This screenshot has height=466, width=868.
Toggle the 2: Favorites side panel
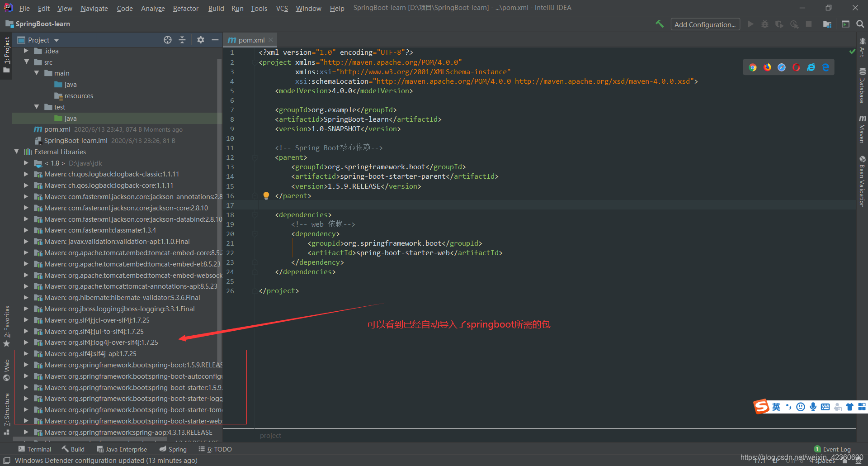(6, 327)
